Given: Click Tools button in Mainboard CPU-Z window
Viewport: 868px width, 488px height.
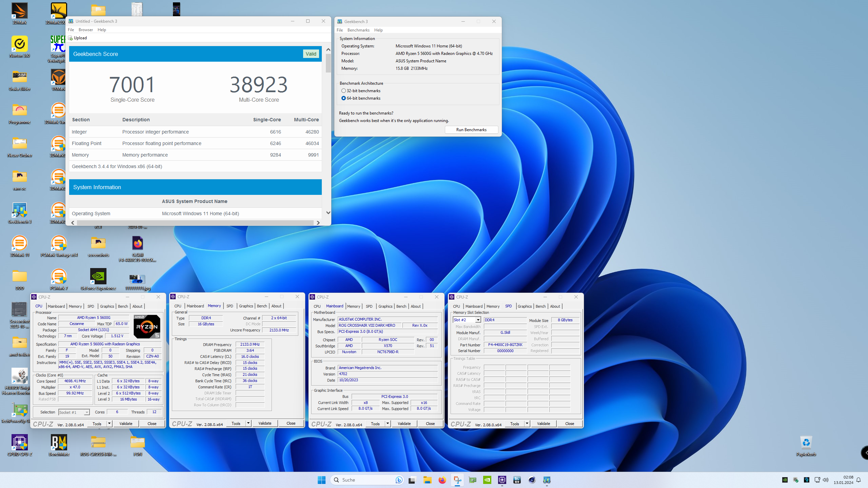Looking at the screenshot, I should click(375, 424).
